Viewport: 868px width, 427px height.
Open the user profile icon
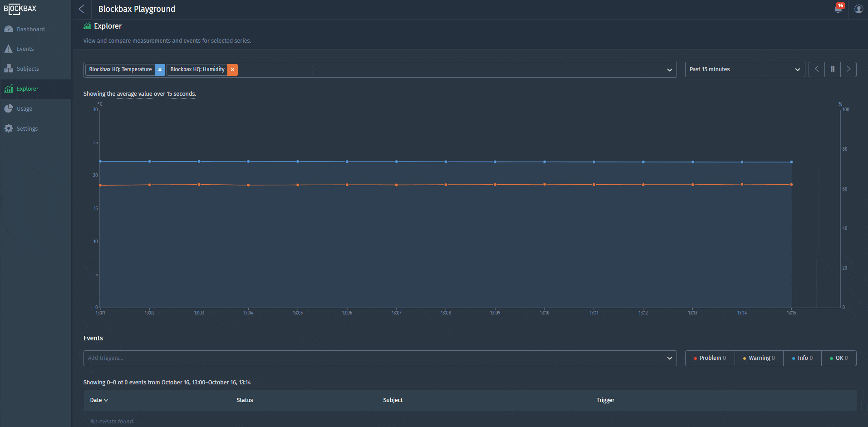(858, 9)
